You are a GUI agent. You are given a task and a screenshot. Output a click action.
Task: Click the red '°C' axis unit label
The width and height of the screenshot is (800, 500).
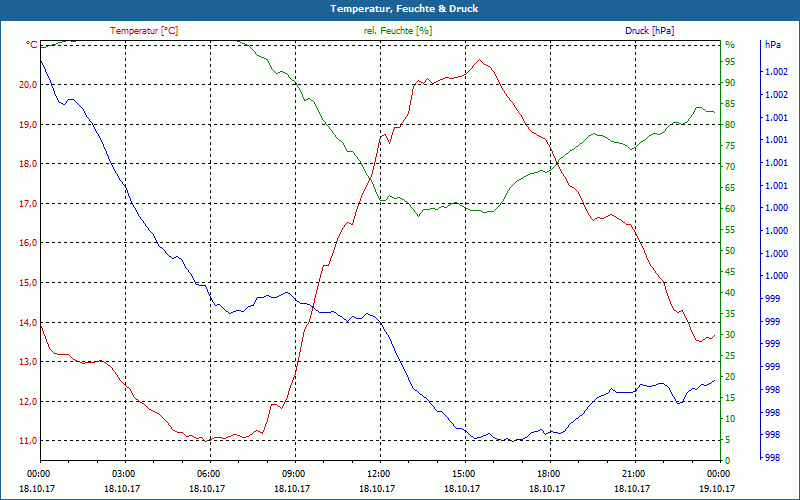(x=32, y=45)
